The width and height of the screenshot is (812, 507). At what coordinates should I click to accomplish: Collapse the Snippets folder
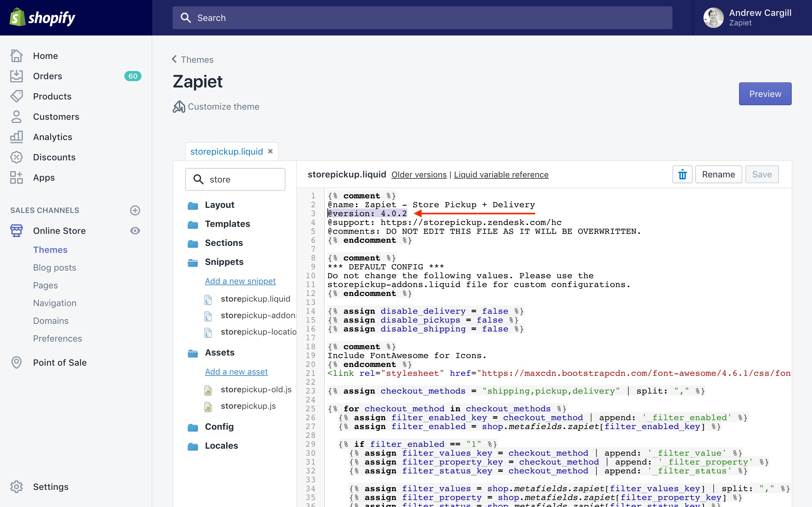[224, 262]
